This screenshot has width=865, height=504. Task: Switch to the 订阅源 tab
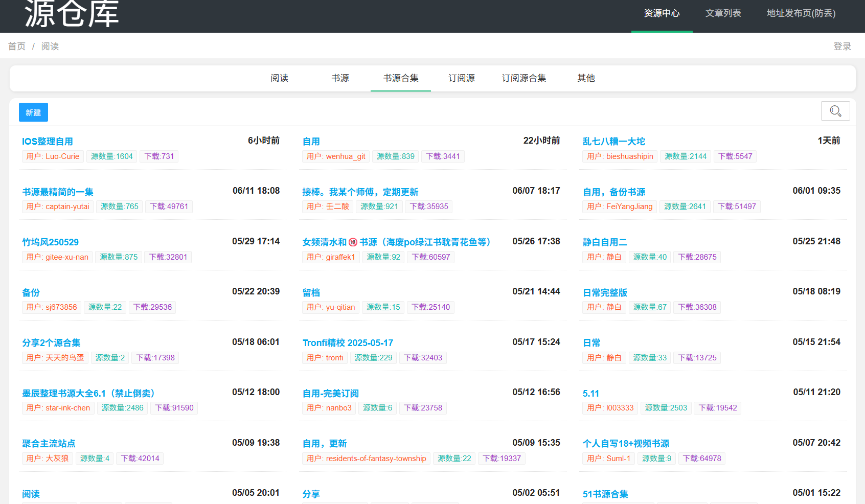462,78
